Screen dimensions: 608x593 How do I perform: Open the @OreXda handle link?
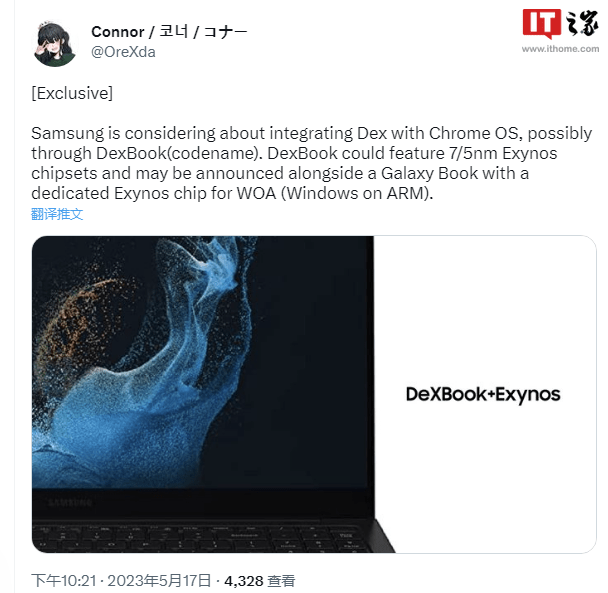click(x=123, y=52)
